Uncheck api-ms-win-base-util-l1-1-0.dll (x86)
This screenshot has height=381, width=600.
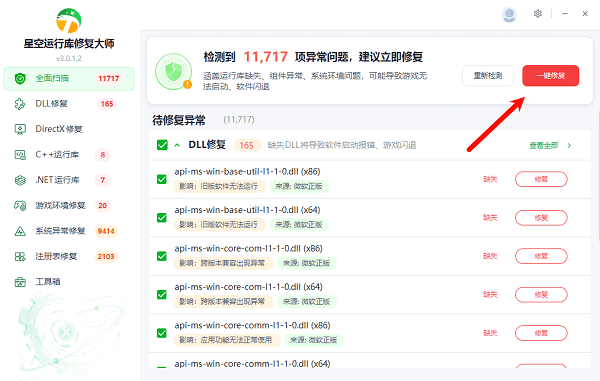pyautogui.click(x=162, y=179)
